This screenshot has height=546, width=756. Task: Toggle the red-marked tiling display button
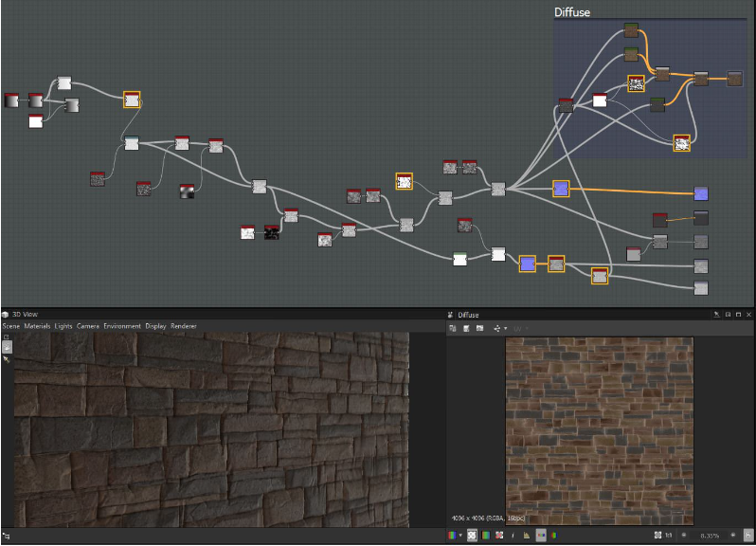click(499, 535)
